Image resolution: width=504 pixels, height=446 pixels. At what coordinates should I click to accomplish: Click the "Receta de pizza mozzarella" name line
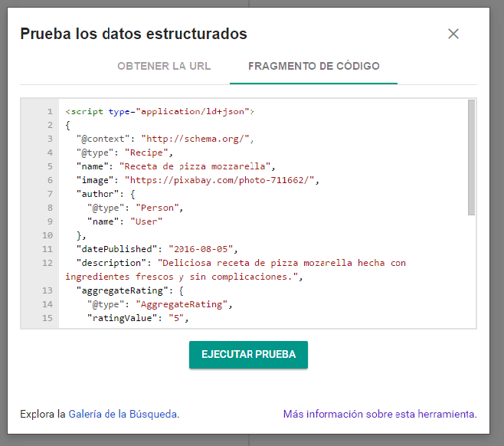[176, 166]
